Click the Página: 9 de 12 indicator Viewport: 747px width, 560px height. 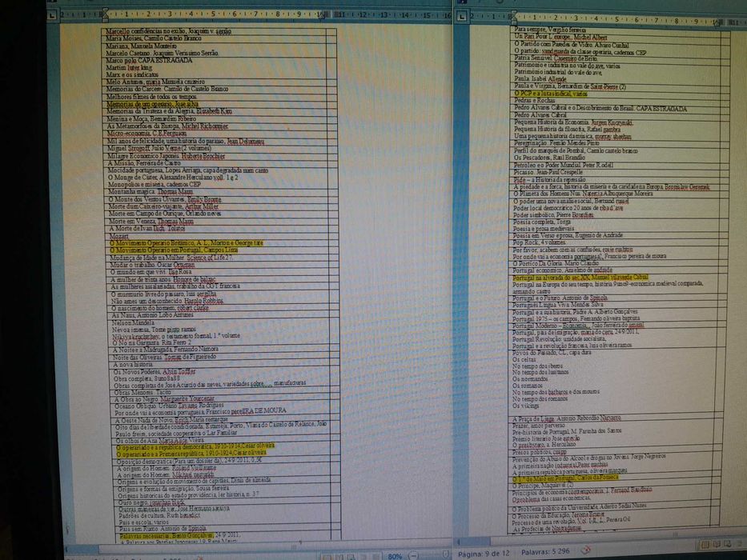[x=484, y=554]
